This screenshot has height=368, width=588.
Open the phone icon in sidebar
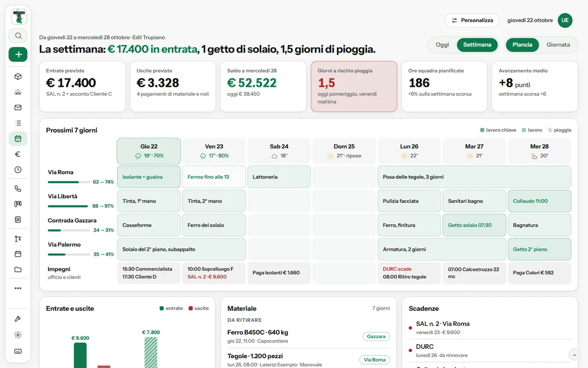coord(18,188)
